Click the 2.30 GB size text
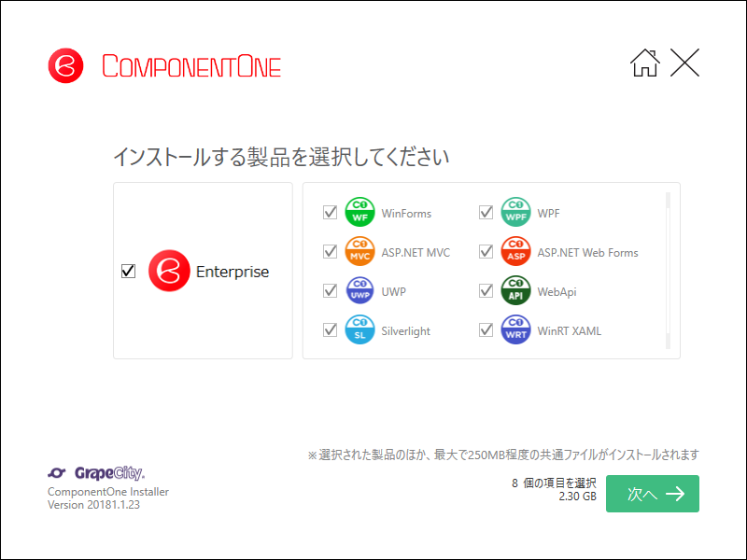 tap(577, 497)
